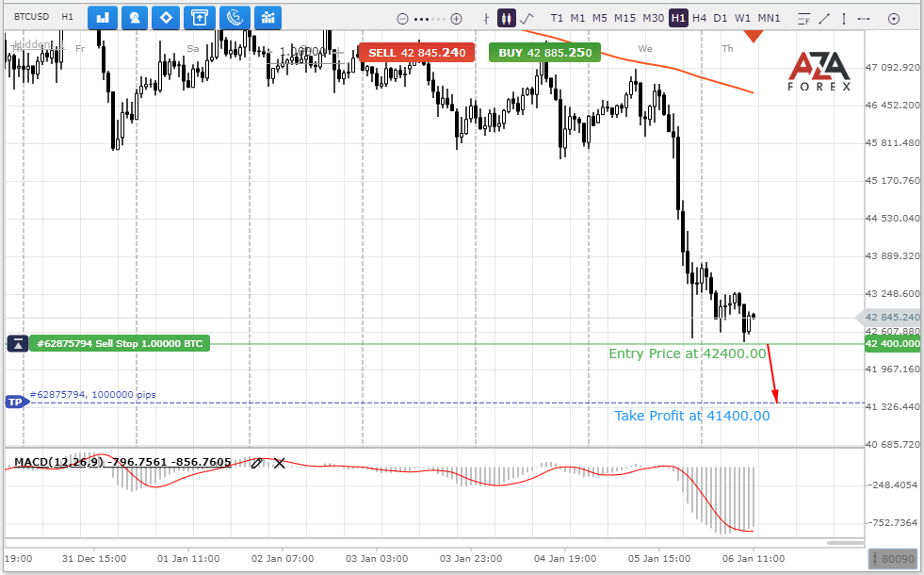924x575 pixels.
Task: Zoom out chart with minus icon
Action: 402,19
